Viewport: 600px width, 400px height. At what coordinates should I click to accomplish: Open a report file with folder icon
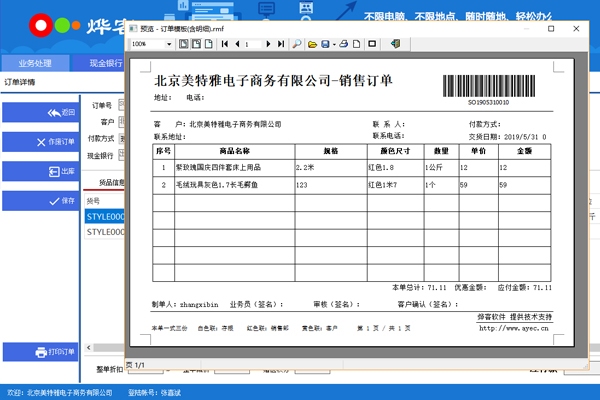coord(312,44)
